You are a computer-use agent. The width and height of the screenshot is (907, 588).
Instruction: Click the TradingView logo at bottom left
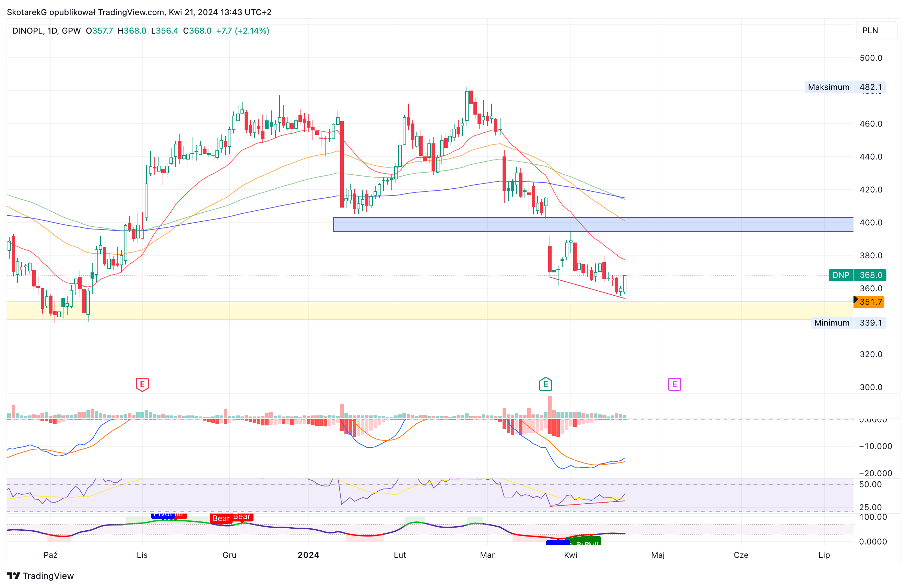(40, 576)
